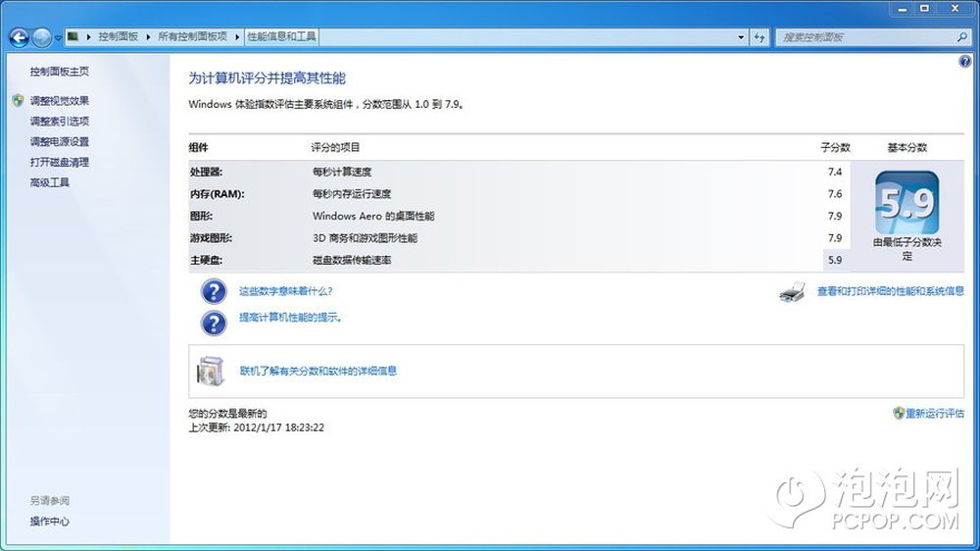Image resolution: width=980 pixels, height=551 pixels.
Task: Maximize the window
Action: coord(924,9)
